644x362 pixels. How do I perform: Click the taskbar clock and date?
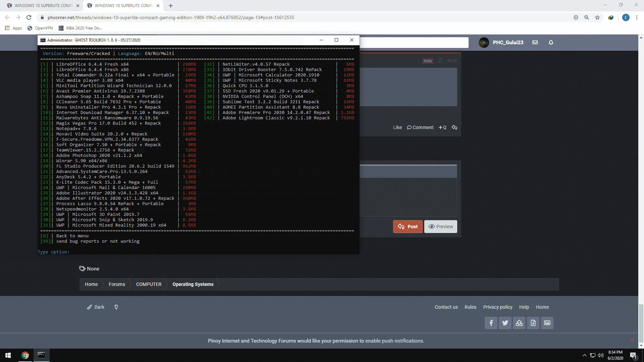615,355
